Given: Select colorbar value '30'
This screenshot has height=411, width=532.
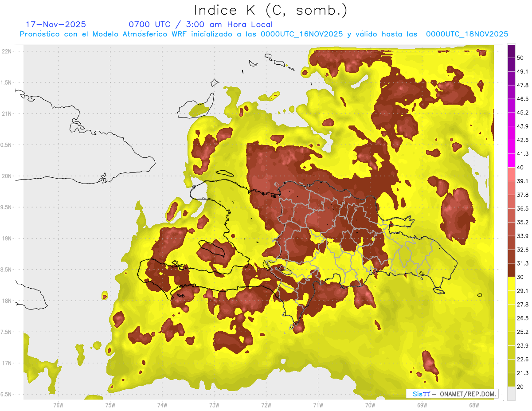Looking at the screenshot, I should [x=520, y=277].
